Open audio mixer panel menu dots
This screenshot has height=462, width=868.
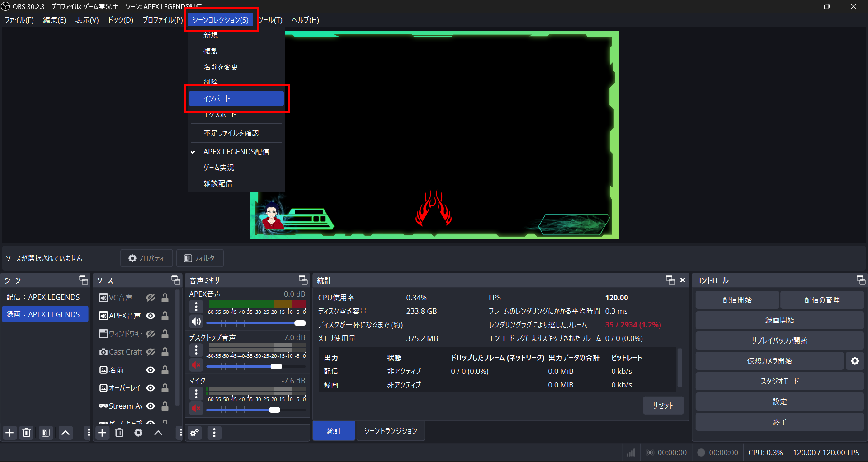[214, 433]
